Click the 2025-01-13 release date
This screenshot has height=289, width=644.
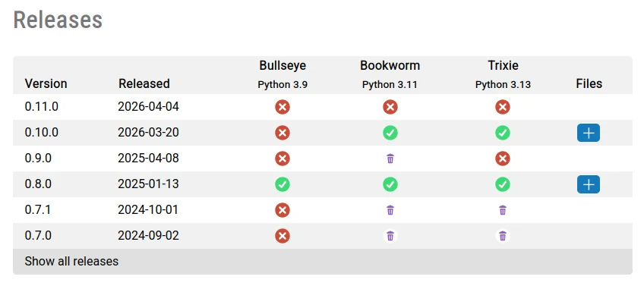click(148, 184)
